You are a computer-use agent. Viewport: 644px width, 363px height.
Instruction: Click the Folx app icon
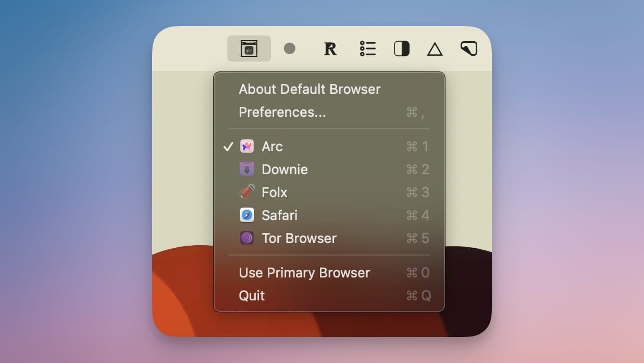(246, 192)
